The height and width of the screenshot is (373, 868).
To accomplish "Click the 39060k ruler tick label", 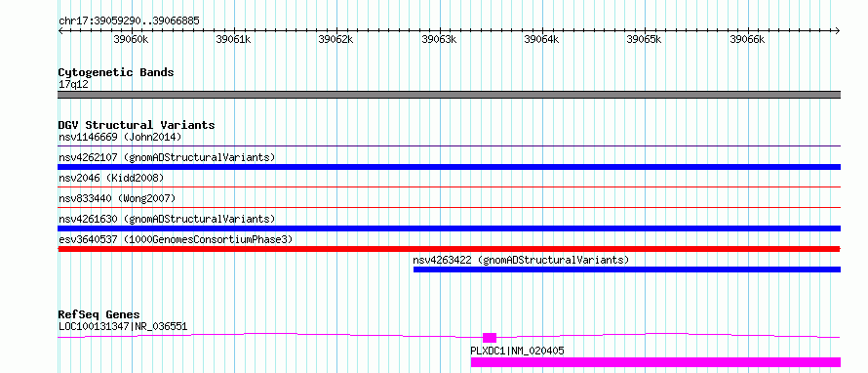I will [131, 39].
